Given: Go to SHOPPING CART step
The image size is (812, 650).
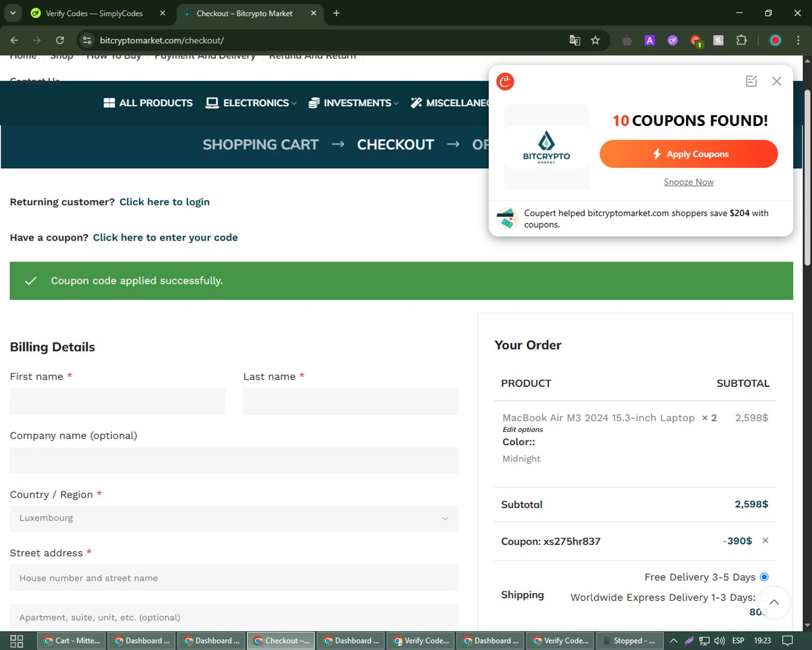Looking at the screenshot, I should (260, 145).
